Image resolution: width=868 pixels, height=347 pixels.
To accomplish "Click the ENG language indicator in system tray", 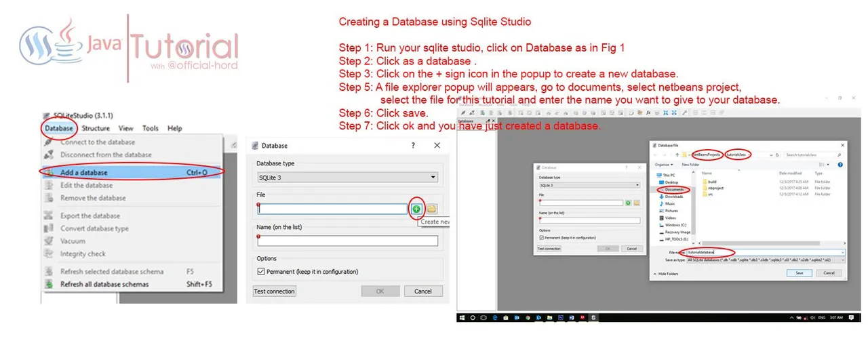I will pyautogui.click(x=823, y=317).
